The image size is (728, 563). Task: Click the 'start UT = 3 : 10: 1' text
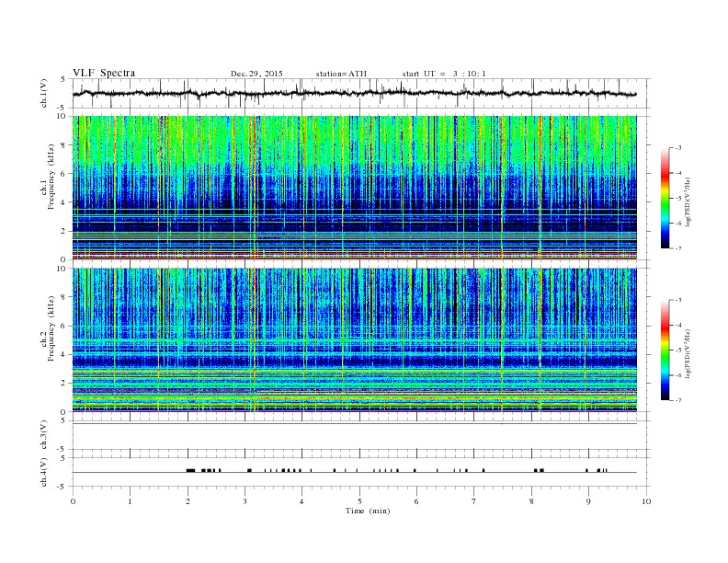click(444, 74)
